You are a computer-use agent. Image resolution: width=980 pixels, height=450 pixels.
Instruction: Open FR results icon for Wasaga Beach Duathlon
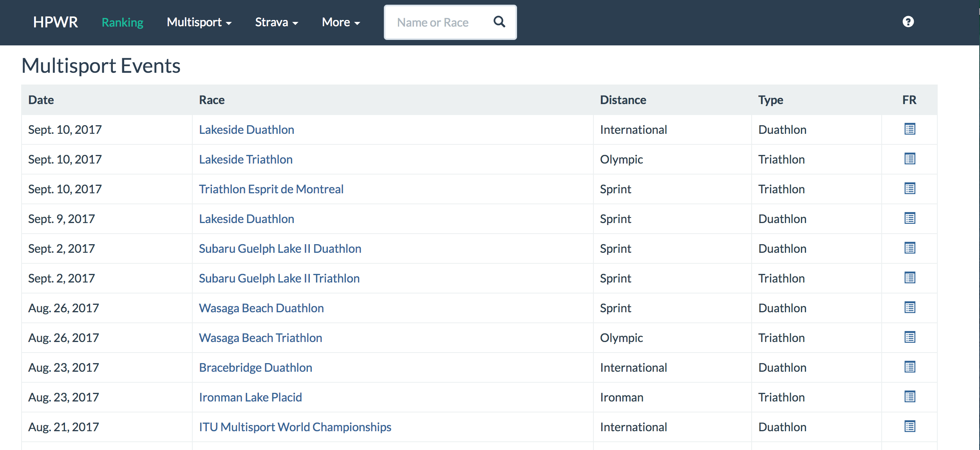[x=909, y=308]
